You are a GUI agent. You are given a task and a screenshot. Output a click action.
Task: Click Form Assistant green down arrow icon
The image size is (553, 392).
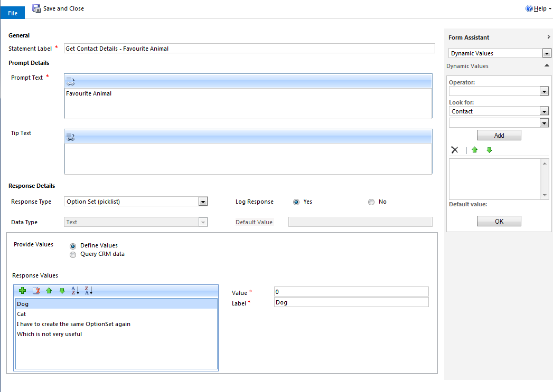tap(489, 150)
